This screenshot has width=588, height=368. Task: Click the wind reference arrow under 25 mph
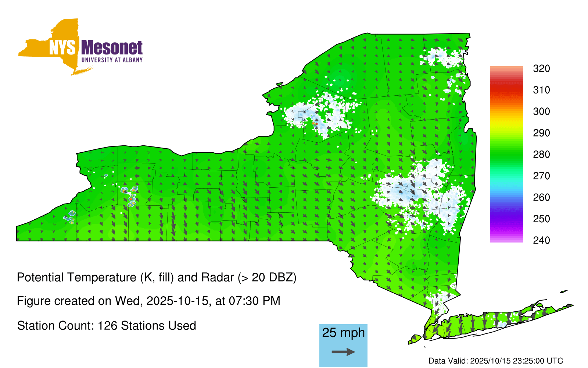[343, 352]
